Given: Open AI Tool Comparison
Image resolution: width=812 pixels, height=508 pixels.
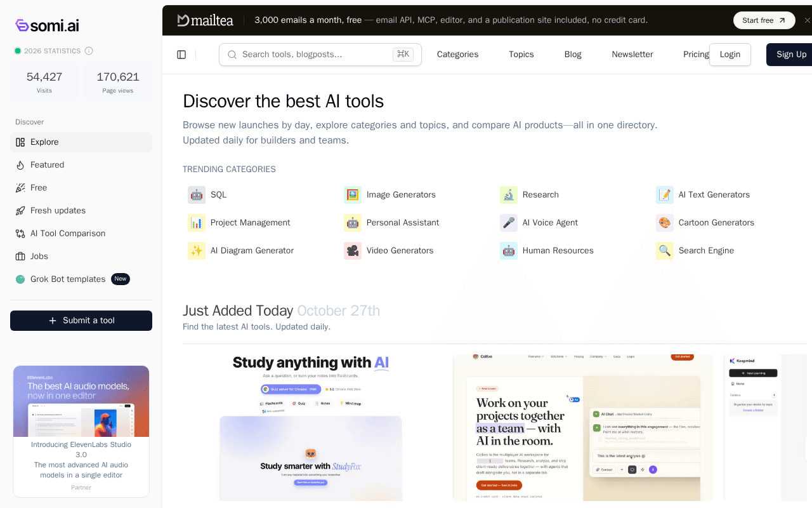Looking at the screenshot, I should [x=81, y=234].
